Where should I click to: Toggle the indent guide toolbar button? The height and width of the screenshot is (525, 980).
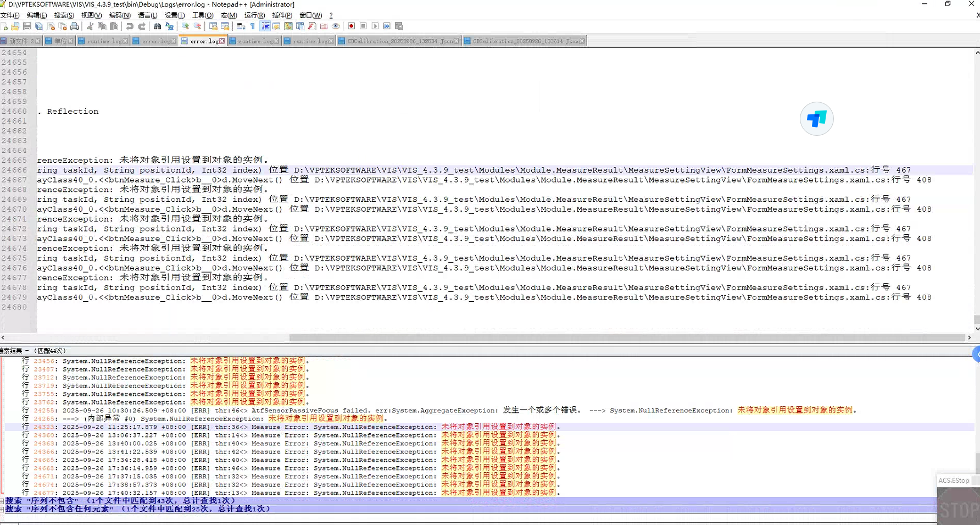click(x=265, y=26)
